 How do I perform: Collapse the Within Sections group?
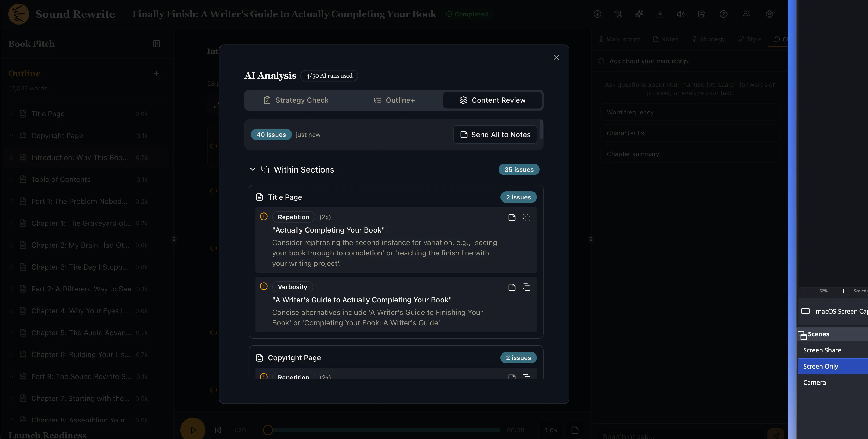[x=253, y=169]
